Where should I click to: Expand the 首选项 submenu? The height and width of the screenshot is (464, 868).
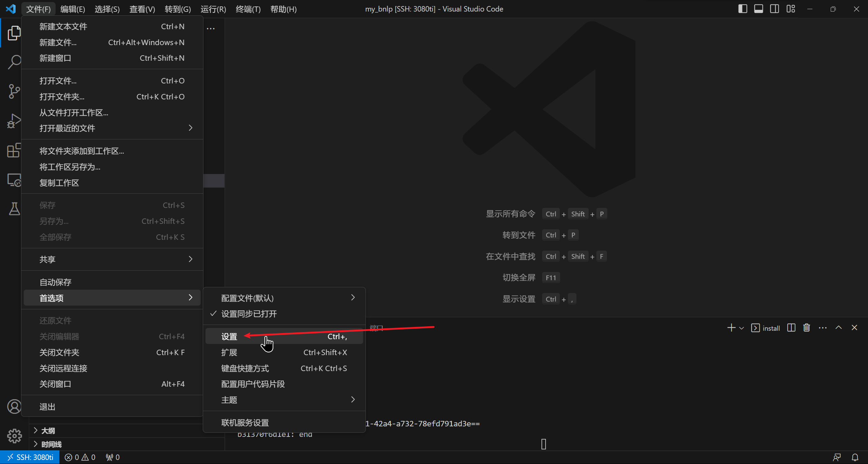[112, 298]
